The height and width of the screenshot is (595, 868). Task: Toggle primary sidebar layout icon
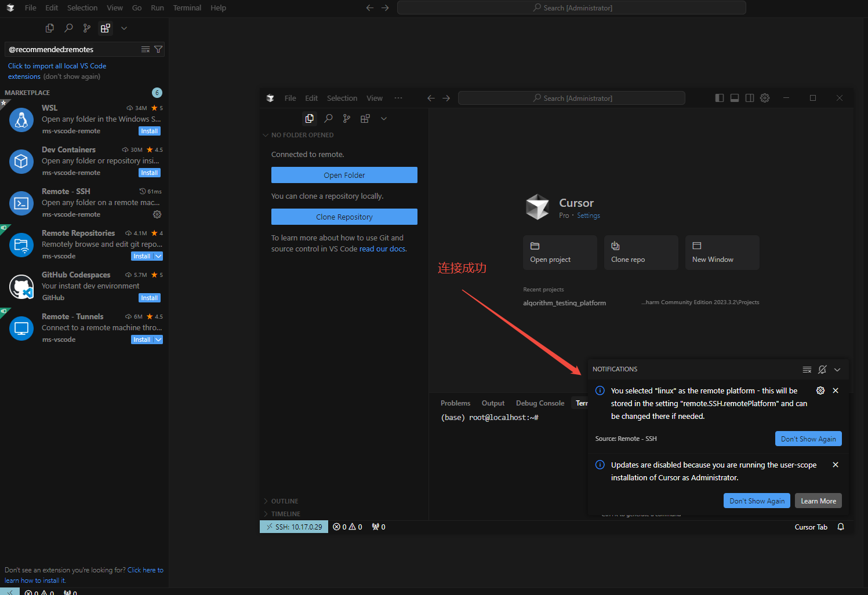tap(720, 98)
